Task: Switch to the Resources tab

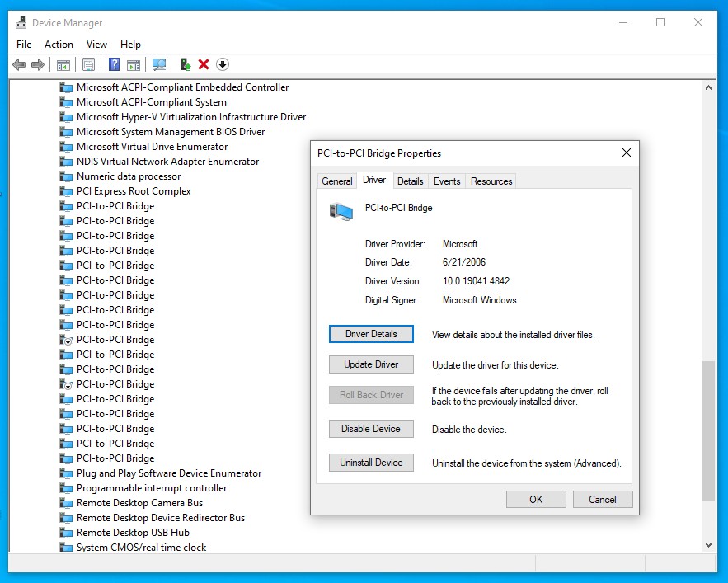Action: pyautogui.click(x=491, y=181)
